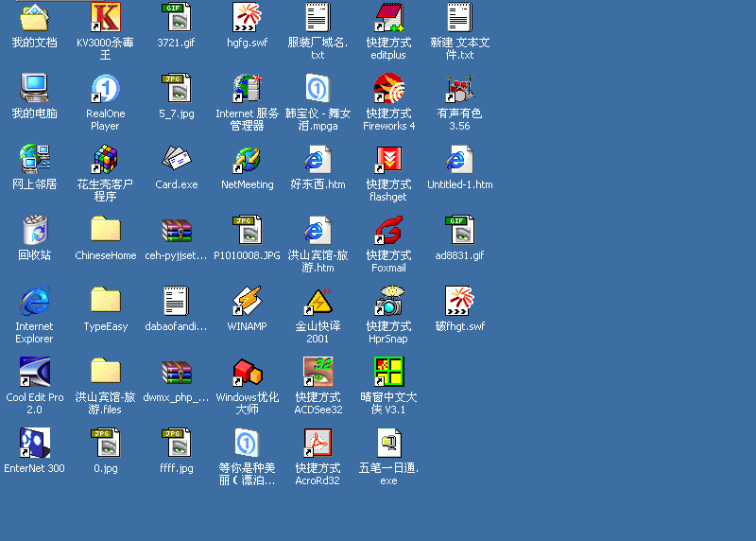The image size is (756, 541).
Task: Select the TypeEasy folder
Action: click(105, 302)
